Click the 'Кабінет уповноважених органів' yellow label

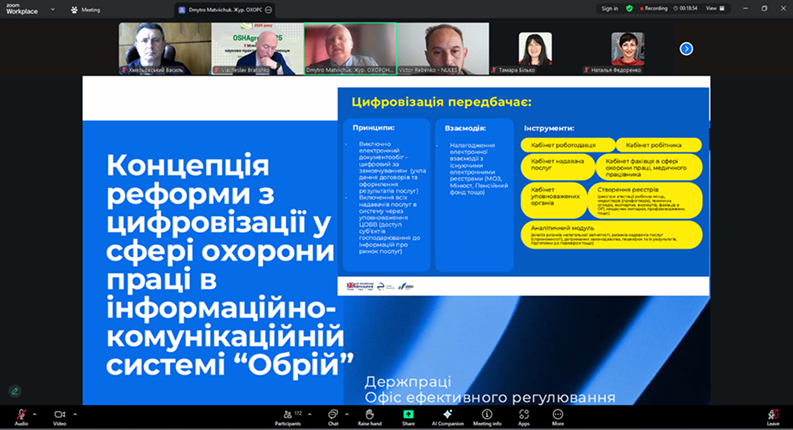click(555, 201)
